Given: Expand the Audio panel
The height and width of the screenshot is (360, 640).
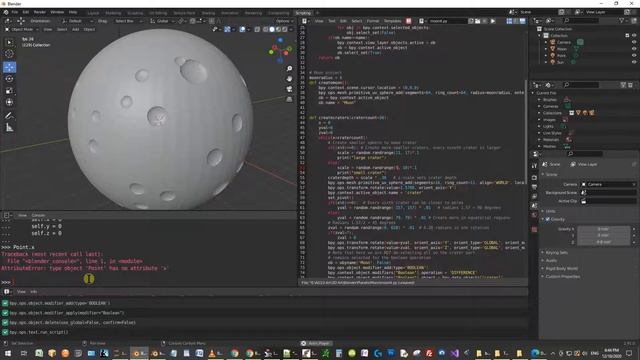Looking at the screenshot, I should pos(550,260).
